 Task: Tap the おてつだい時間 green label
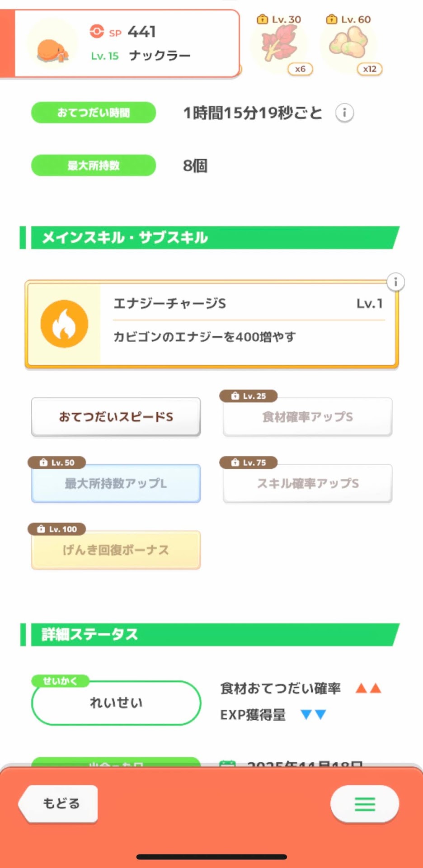(x=94, y=113)
